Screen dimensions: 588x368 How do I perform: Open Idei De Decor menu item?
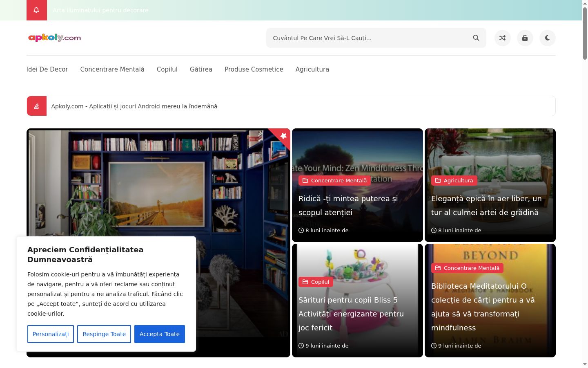click(47, 70)
